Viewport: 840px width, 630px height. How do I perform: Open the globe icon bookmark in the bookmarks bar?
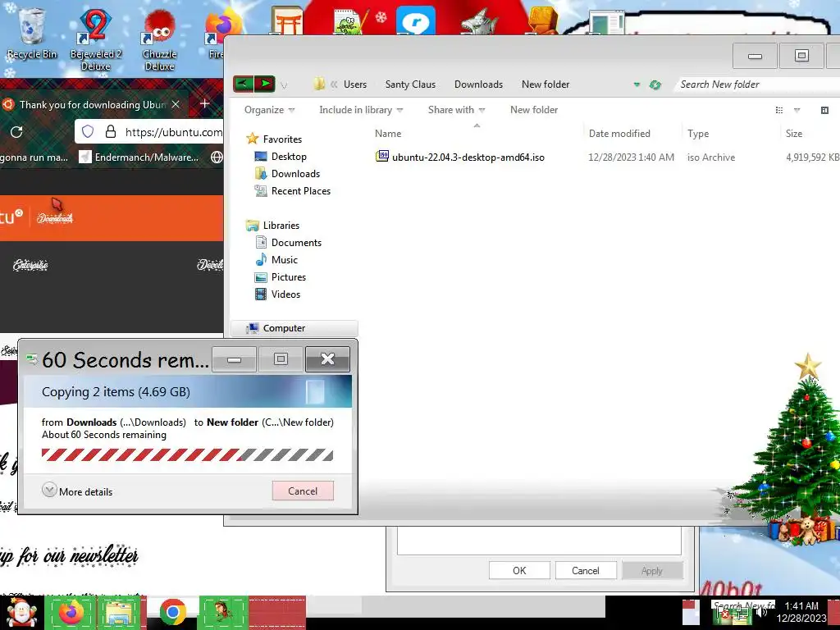coord(217,157)
